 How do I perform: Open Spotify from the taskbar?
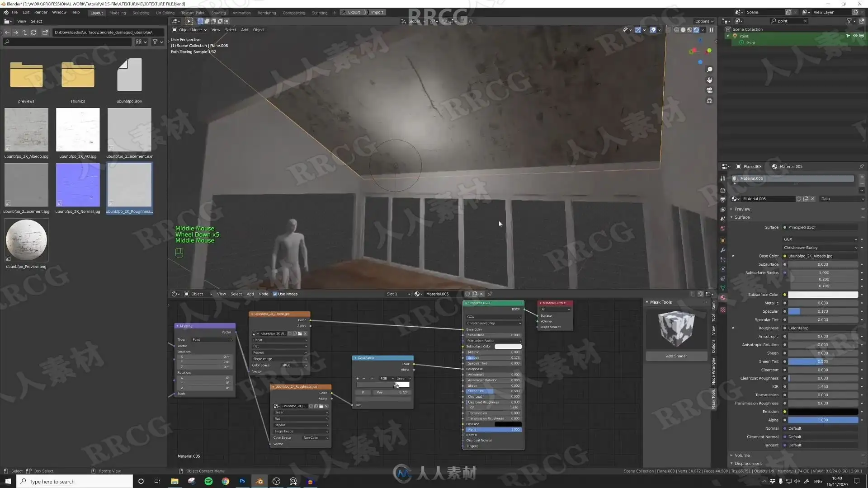208,481
